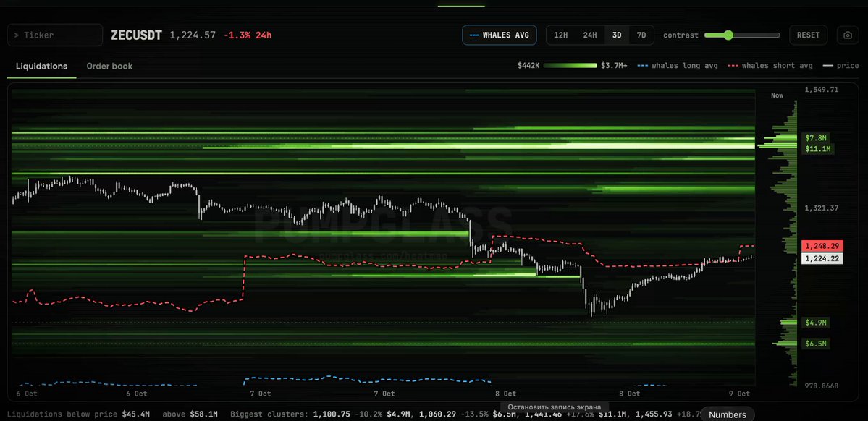Click the 'whales short avg' legend entry

point(770,66)
